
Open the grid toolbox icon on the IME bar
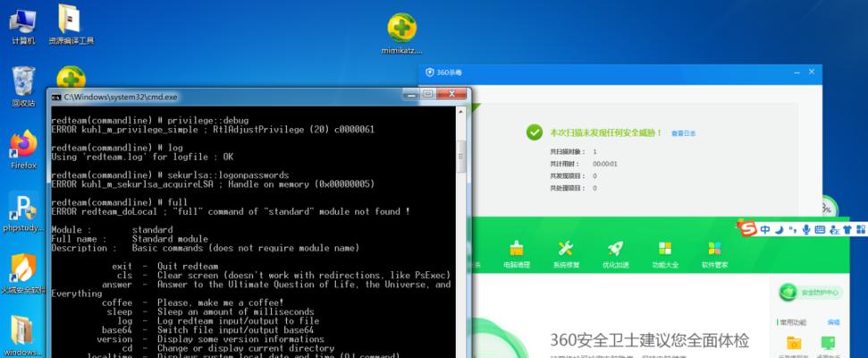pyautogui.click(x=860, y=230)
